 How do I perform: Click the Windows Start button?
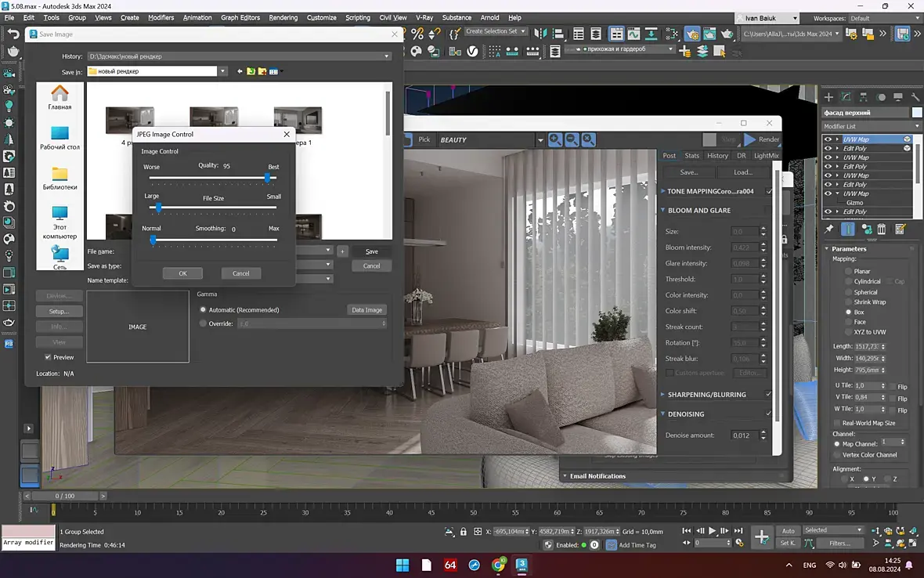402,565
